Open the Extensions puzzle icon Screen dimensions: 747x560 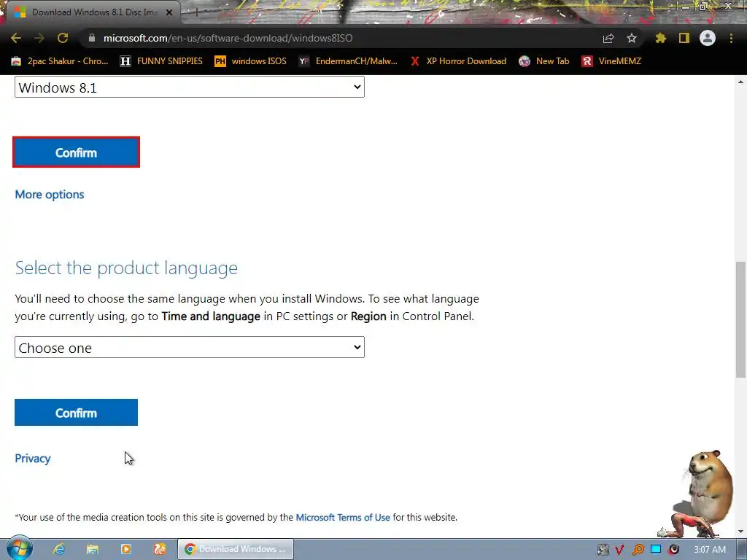click(661, 38)
